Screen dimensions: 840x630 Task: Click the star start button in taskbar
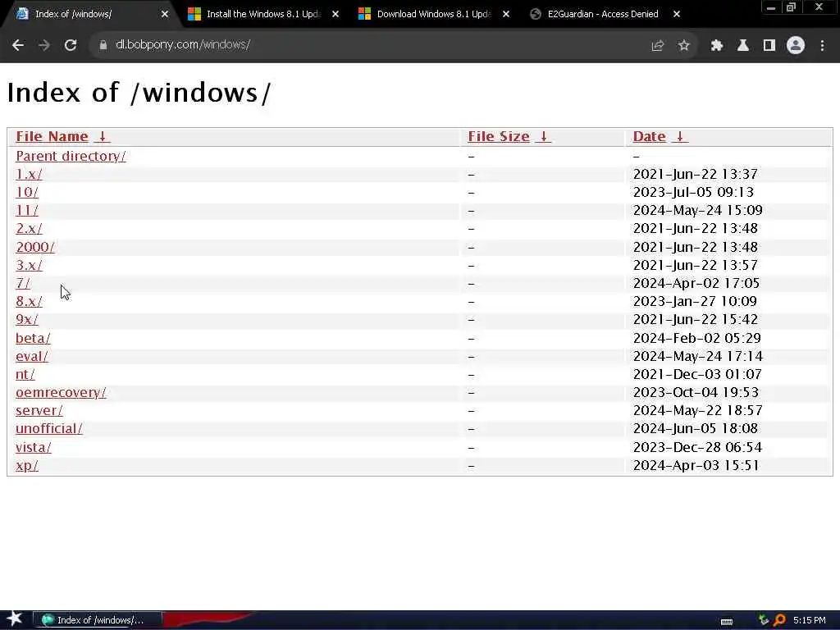[x=15, y=619]
